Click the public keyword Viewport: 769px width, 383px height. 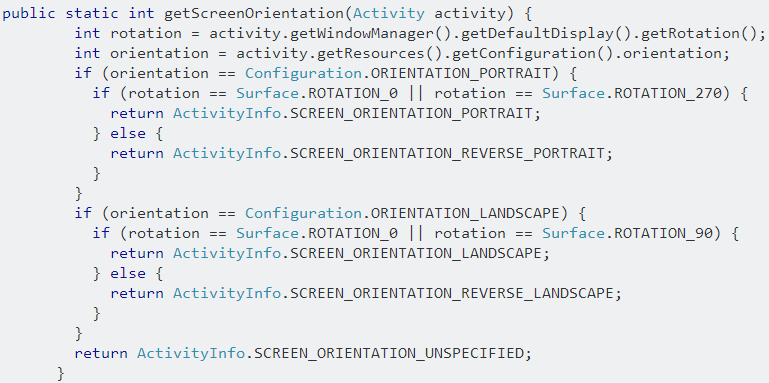click(x=29, y=13)
